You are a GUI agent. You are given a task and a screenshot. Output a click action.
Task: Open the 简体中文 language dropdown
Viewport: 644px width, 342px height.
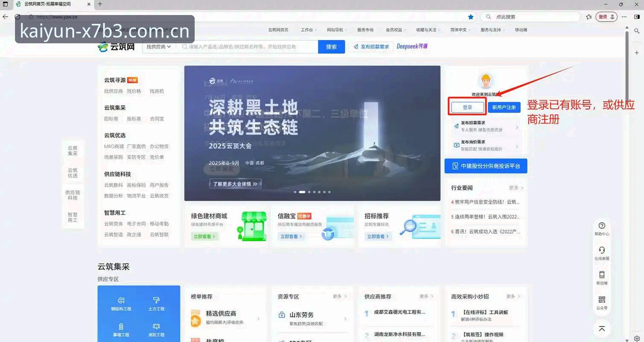click(x=460, y=30)
